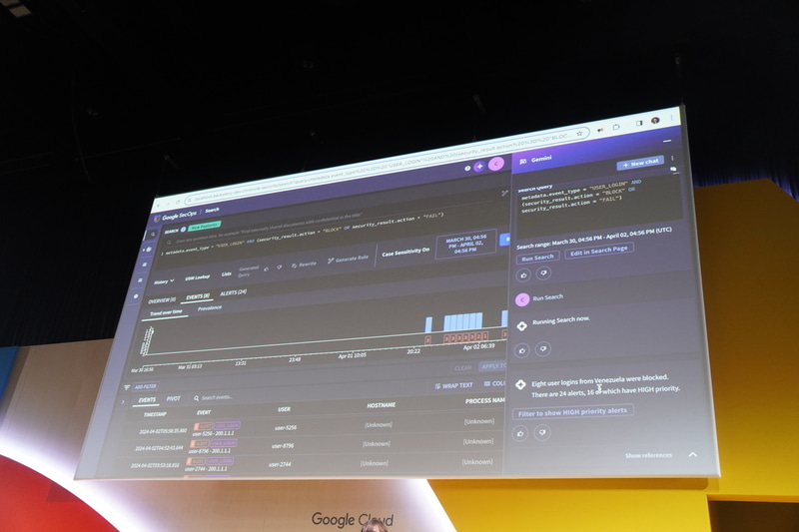Screen dimensions: 799x532
Task: Click Show references link
Action: (x=648, y=455)
